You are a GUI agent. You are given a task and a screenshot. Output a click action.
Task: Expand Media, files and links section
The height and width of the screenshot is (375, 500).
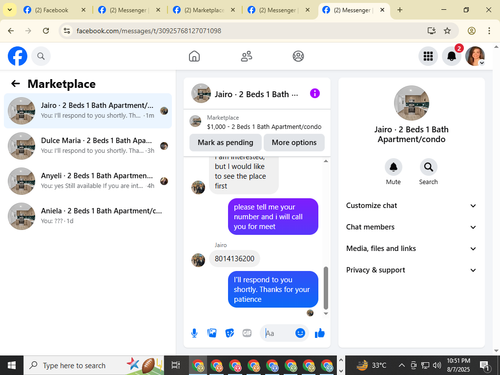[x=411, y=248]
